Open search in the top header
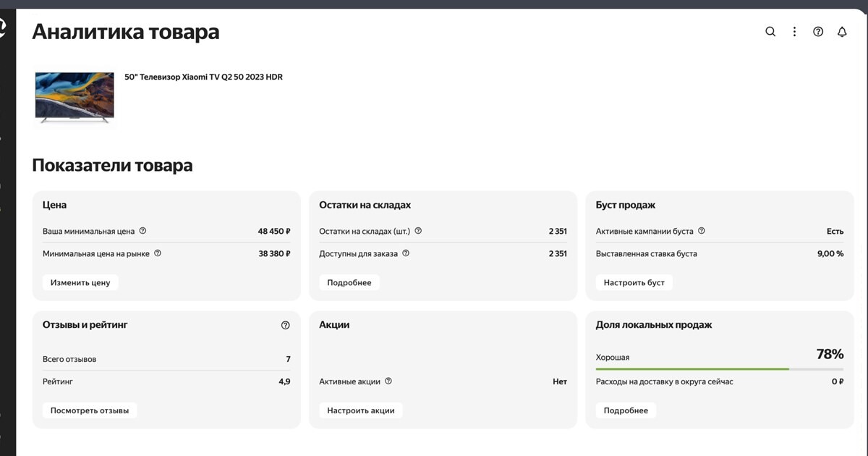 tap(770, 32)
